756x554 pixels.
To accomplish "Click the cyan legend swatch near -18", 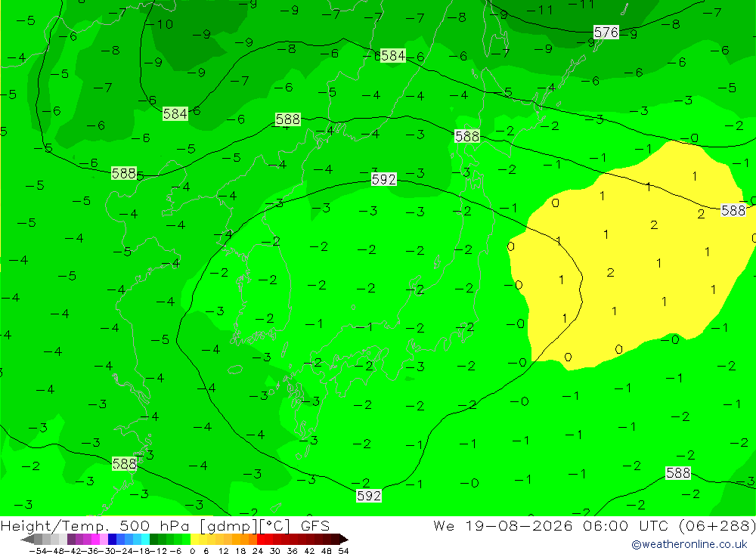I will (x=145, y=540).
